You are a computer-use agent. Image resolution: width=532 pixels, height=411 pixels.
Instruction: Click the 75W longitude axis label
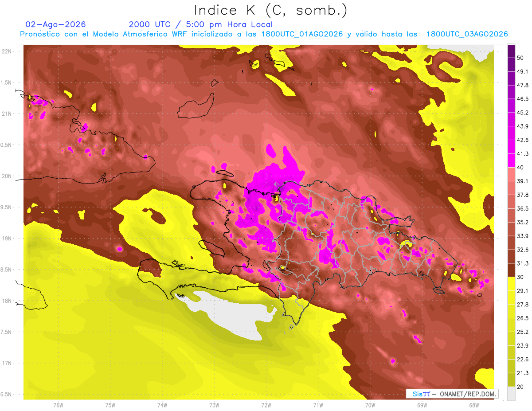point(110,405)
